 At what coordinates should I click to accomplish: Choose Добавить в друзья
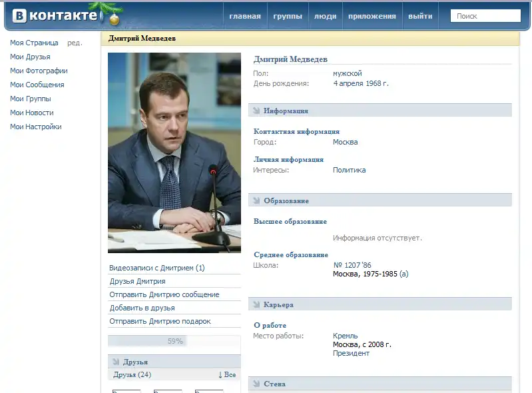pos(142,308)
